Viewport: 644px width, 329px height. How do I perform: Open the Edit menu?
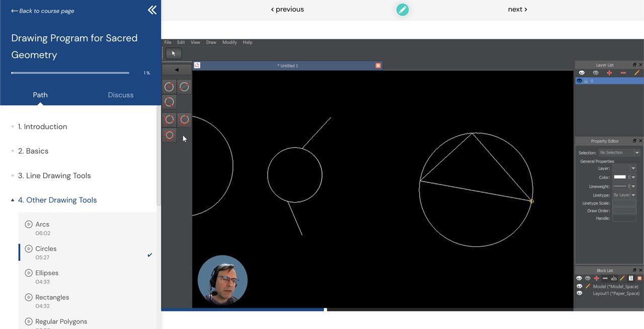click(181, 42)
